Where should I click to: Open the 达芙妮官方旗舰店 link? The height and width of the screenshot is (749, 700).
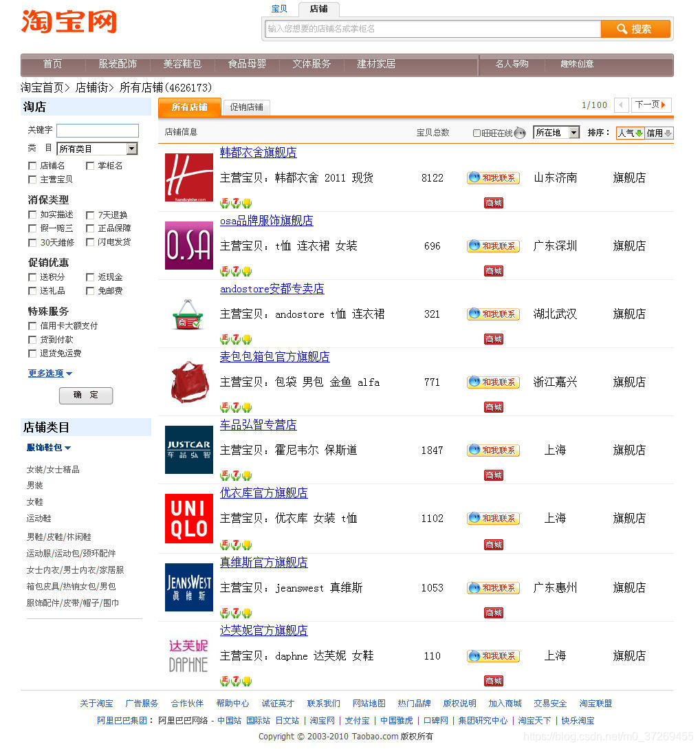coord(263,631)
